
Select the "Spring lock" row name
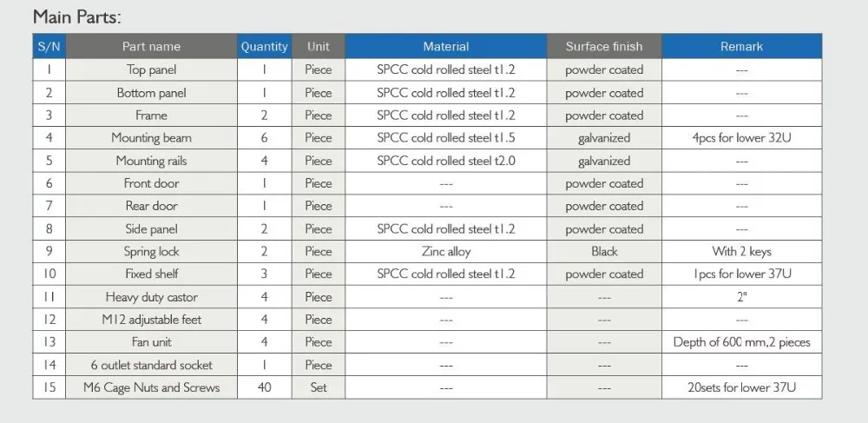[151, 251]
